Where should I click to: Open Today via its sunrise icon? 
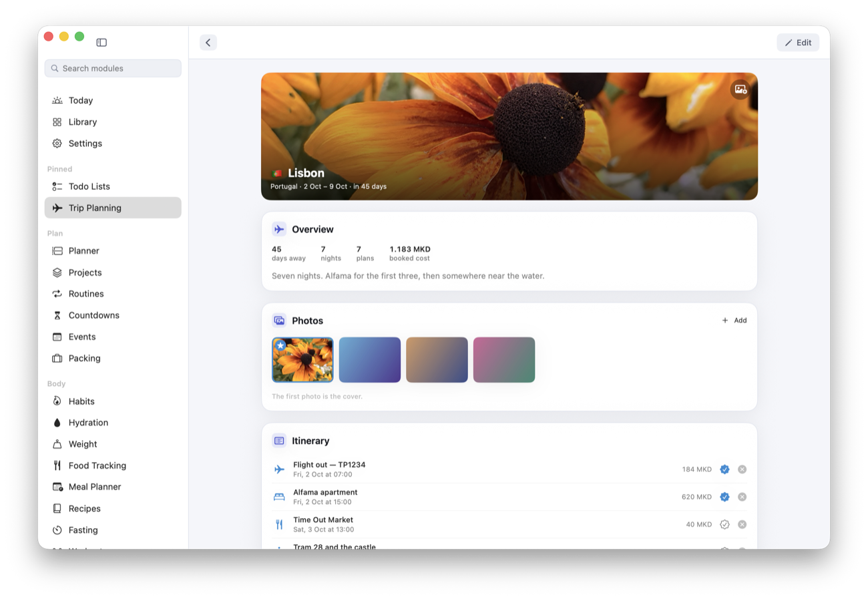[x=57, y=100]
